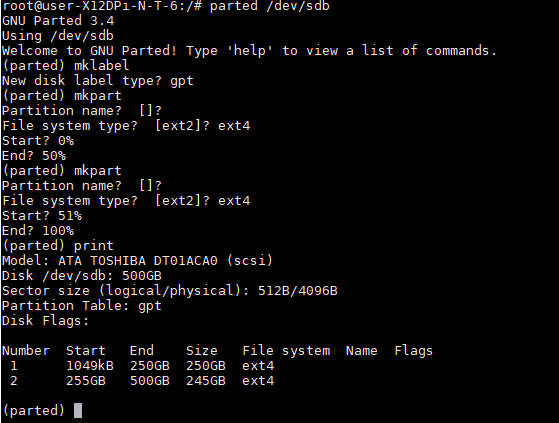Click 'End? 100%' line

pos(38,231)
